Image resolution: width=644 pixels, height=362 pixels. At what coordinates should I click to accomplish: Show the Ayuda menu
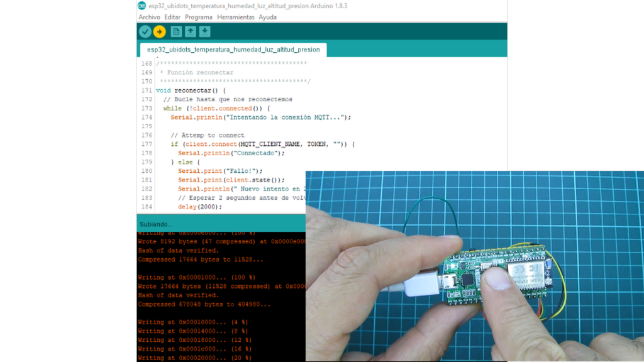tap(267, 17)
